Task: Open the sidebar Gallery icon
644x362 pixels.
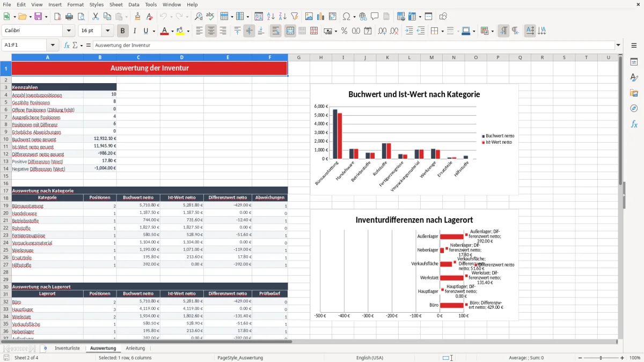Action: coord(634,93)
